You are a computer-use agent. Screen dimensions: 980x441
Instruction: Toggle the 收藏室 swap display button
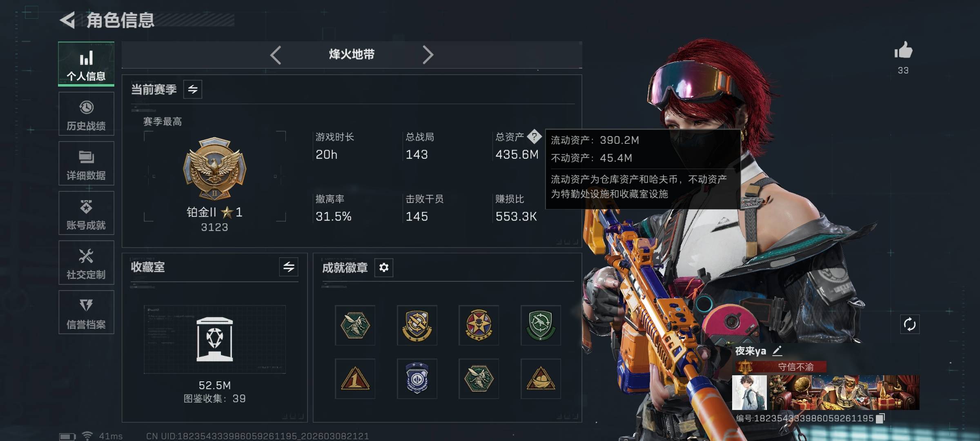[289, 267]
